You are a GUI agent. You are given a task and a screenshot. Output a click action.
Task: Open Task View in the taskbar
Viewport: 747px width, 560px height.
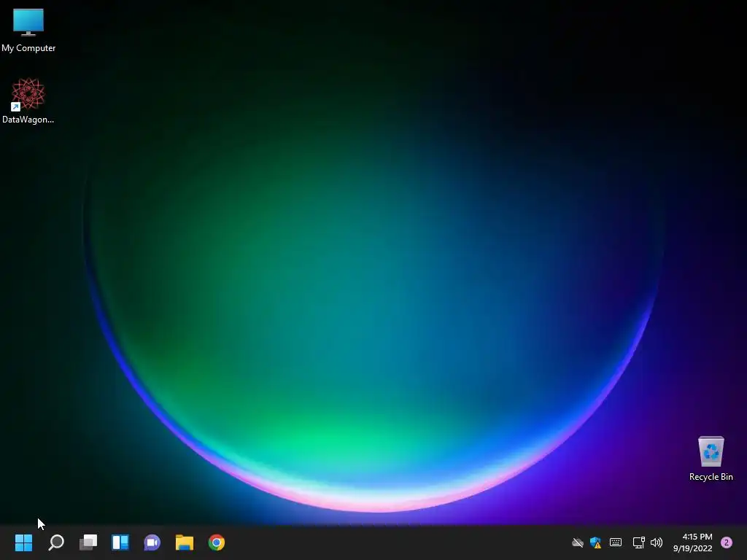tap(88, 542)
